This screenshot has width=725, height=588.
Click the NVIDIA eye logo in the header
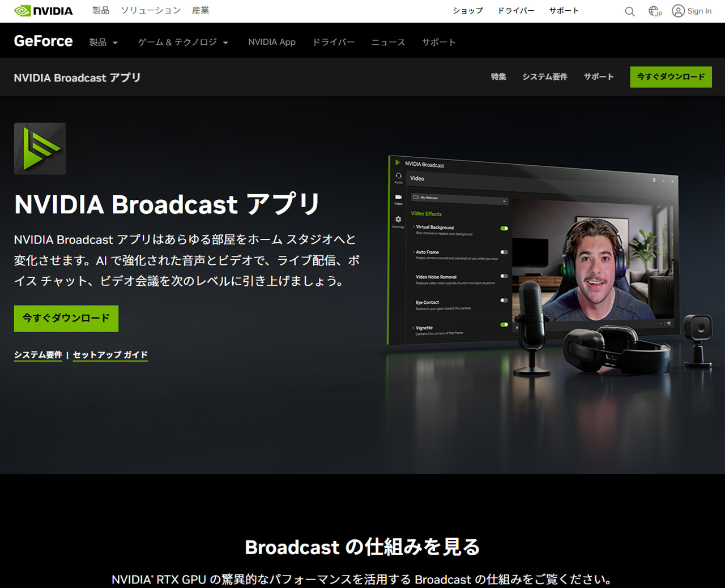point(23,10)
